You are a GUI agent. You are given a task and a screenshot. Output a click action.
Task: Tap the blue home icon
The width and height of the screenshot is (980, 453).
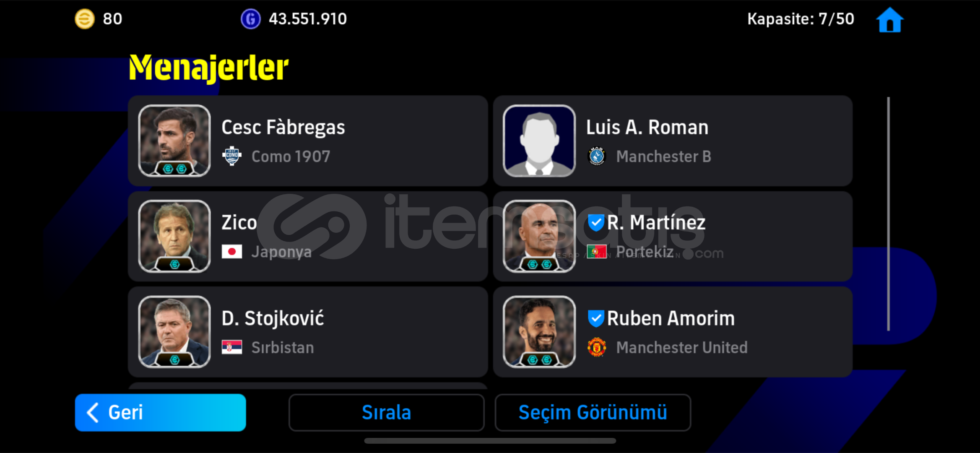pyautogui.click(x=889, y=20)
